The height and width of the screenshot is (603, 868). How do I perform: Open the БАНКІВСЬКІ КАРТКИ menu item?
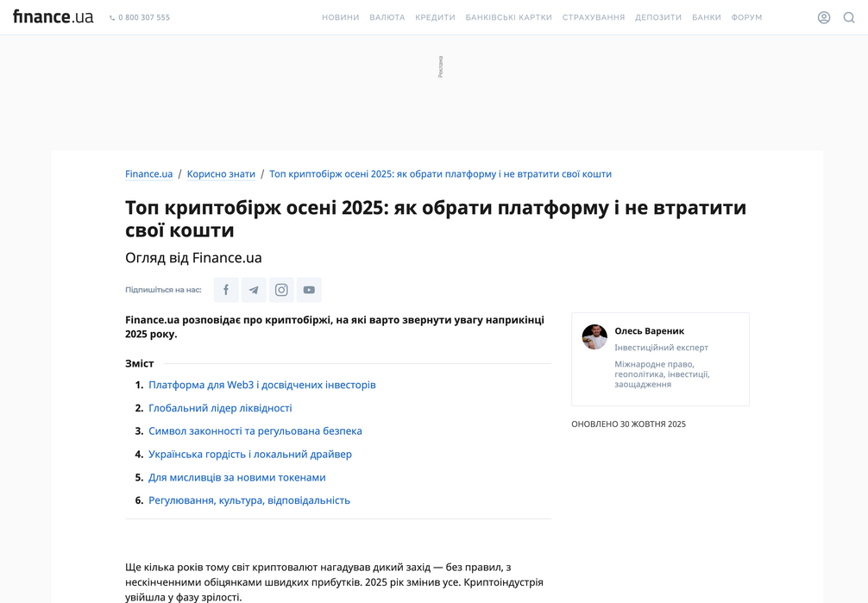509,18
